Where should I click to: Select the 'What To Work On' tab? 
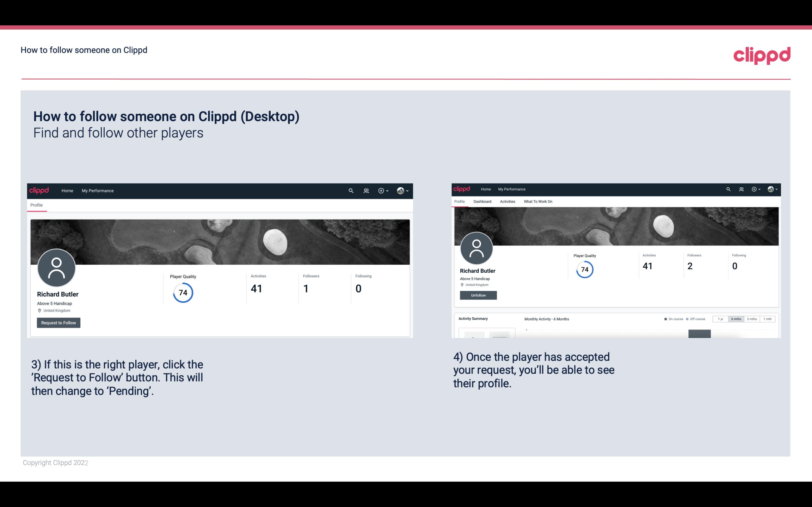point(537,202)
